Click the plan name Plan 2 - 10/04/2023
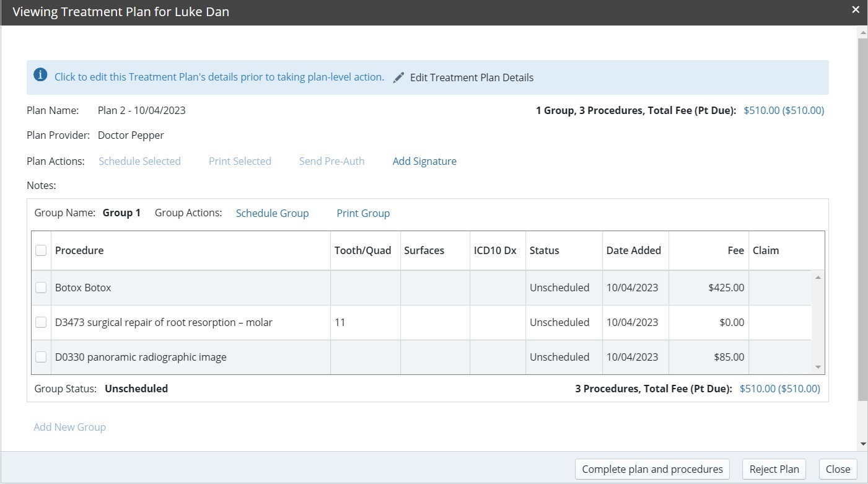Screen dimensions: 868x484 point(142,110)
